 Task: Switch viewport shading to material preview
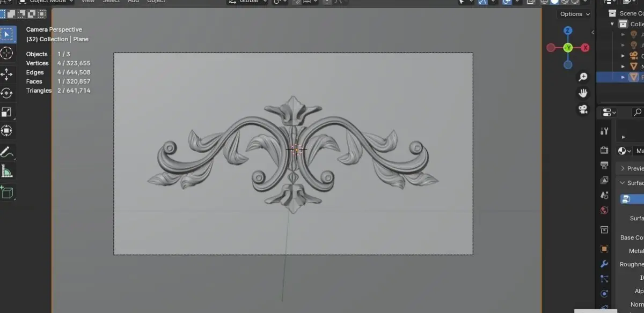click(565, 2)
